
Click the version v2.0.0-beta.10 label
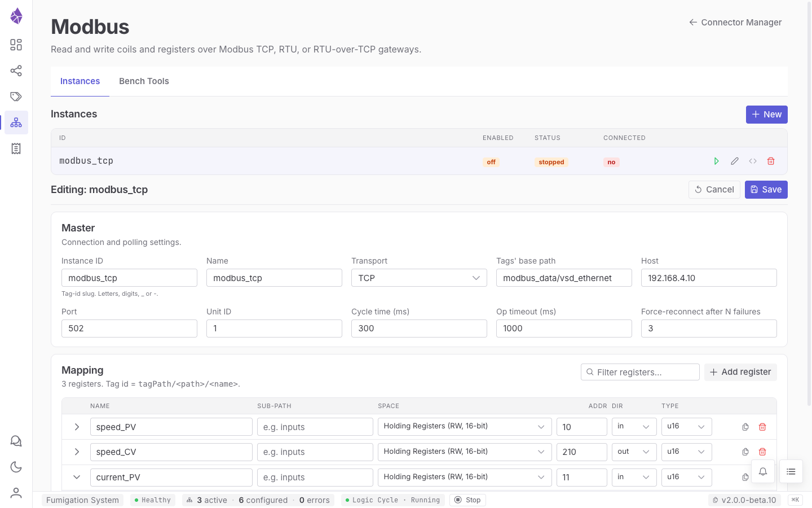point(744,500)
